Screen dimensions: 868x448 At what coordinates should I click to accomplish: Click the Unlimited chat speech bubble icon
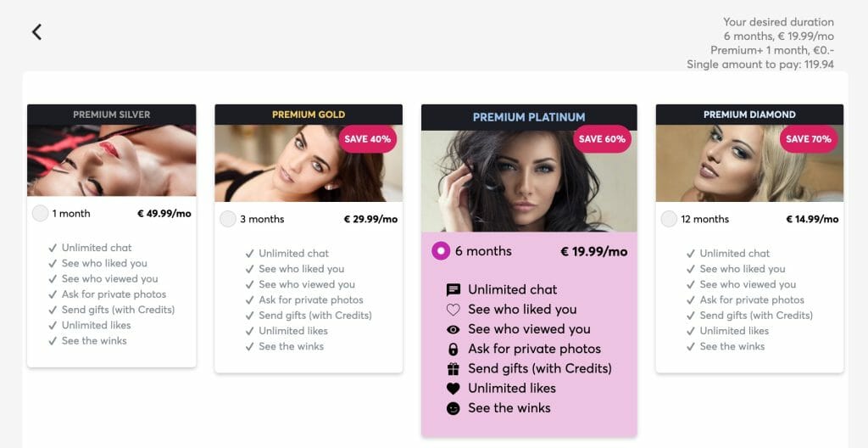453,290
